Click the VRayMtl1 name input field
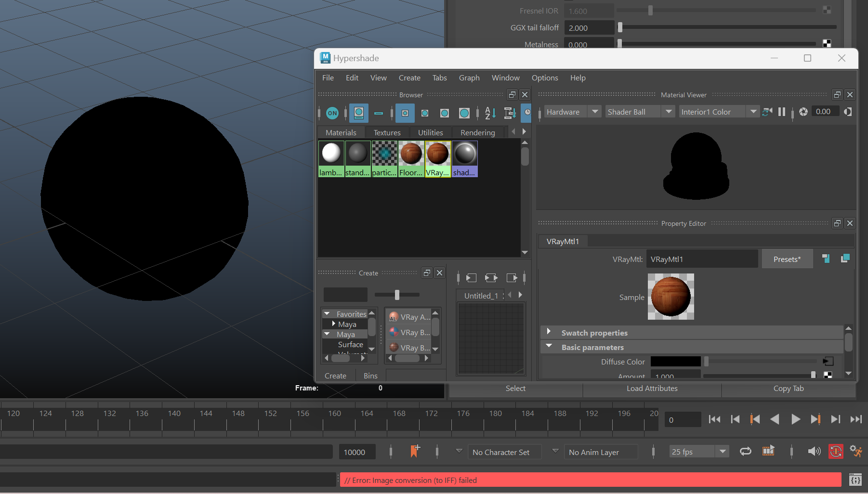 click(702, 259)
